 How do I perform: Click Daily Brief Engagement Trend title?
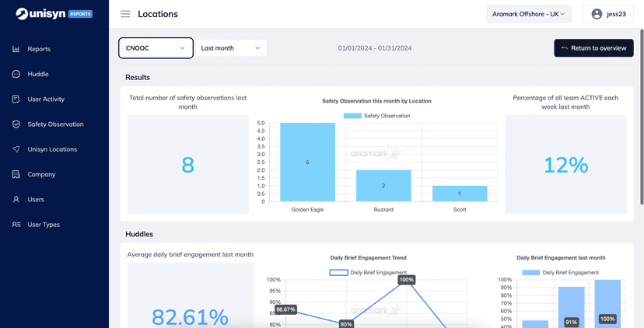pos(368,258)
